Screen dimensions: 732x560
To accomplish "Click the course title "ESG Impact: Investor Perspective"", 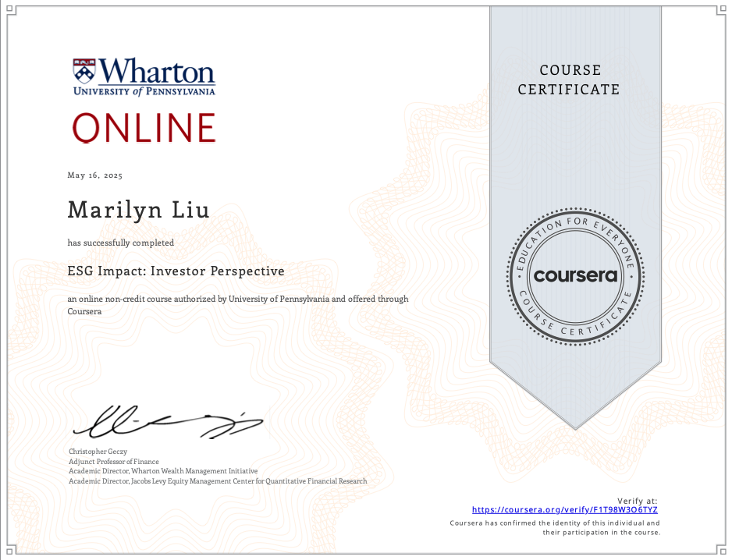I will coord(176,271).
